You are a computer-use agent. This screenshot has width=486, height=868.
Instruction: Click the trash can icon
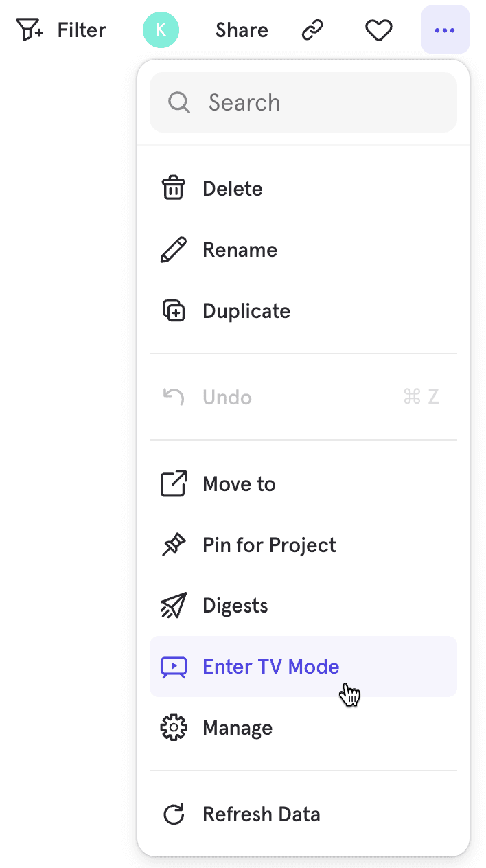pos(173,188)
